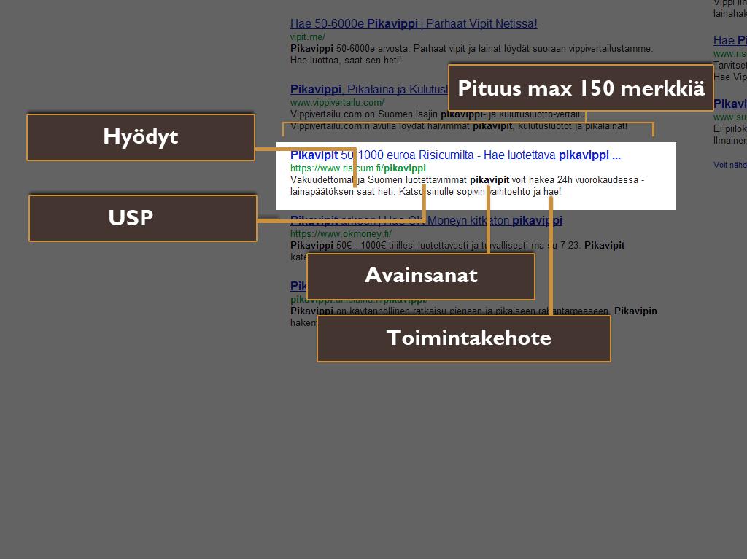Click the https://www.risicum.fi/pikavippi URL
Image resolution: width=747 pixels, height=560 pixels.
(x=357, y=168)
